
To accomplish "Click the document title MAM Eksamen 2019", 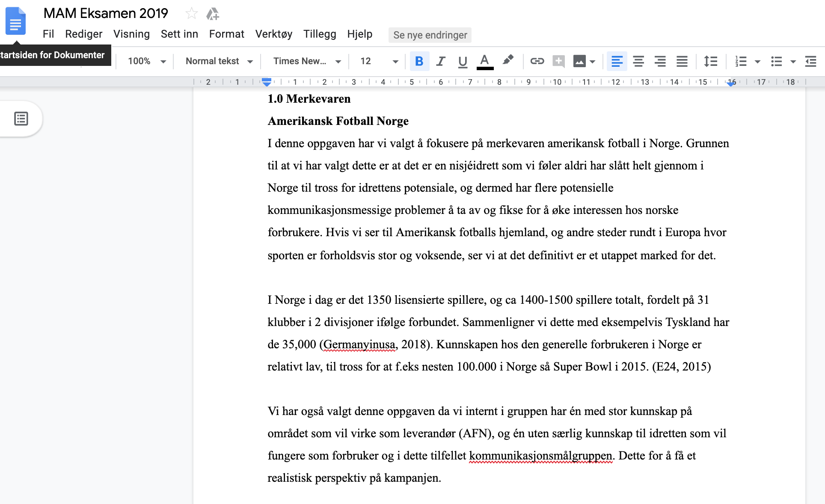I will (106, 13).
